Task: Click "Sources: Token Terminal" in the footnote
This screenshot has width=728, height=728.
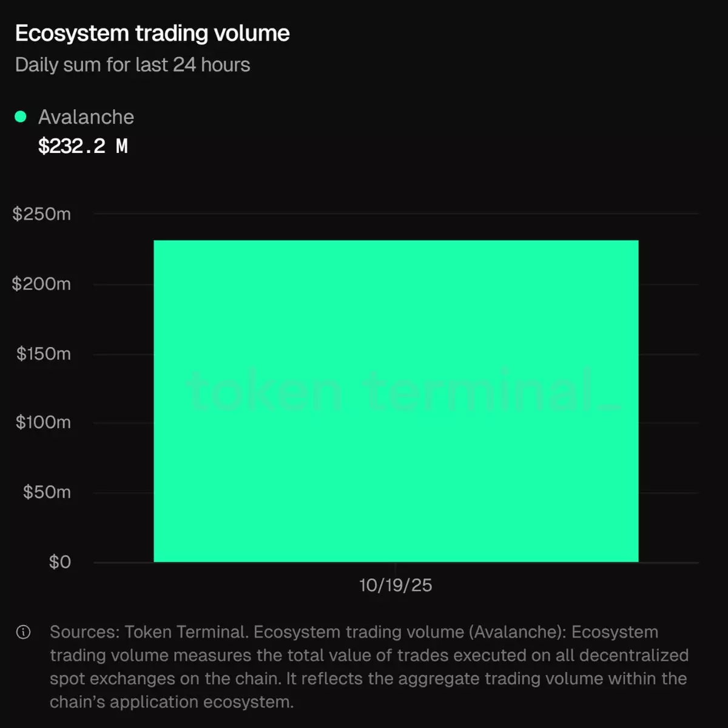Action: pyautogui.click(x=149, y=632)
